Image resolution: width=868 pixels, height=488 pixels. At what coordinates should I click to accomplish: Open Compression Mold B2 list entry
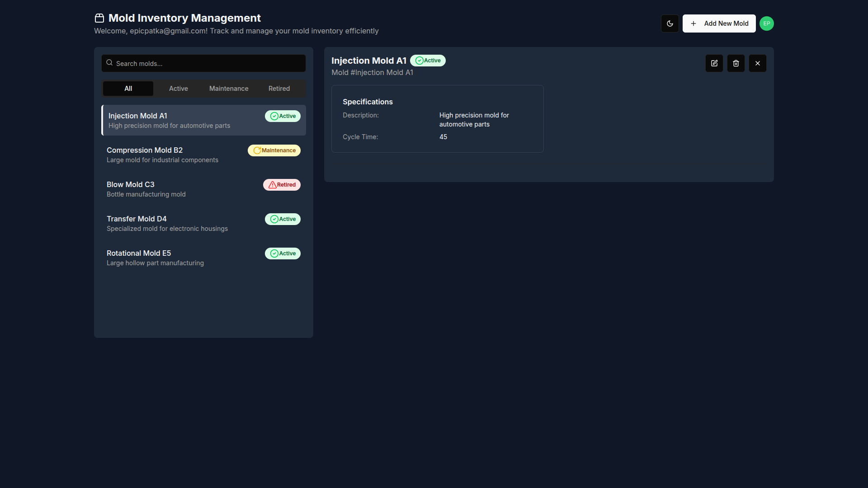[x=203, y=155]
